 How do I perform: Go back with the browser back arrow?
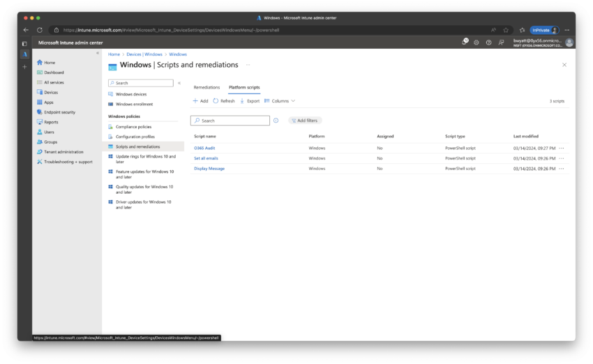[x=26, y=30]
